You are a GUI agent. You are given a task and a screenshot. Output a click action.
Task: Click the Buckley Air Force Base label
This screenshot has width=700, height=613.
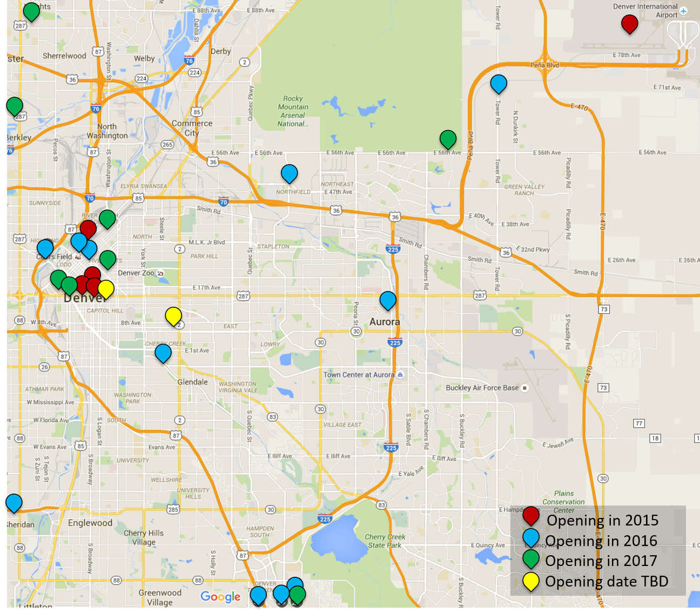point(482,388)
